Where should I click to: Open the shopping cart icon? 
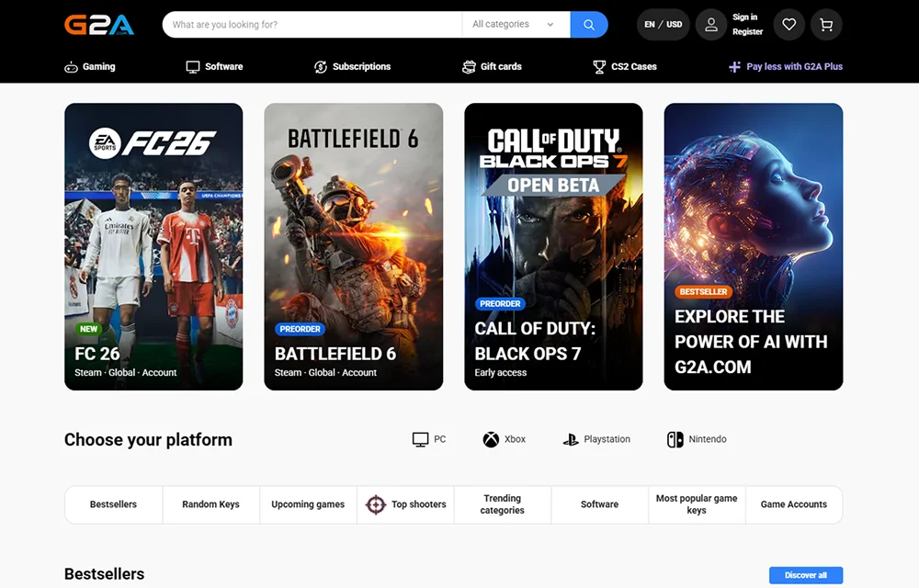pos(825,24)
